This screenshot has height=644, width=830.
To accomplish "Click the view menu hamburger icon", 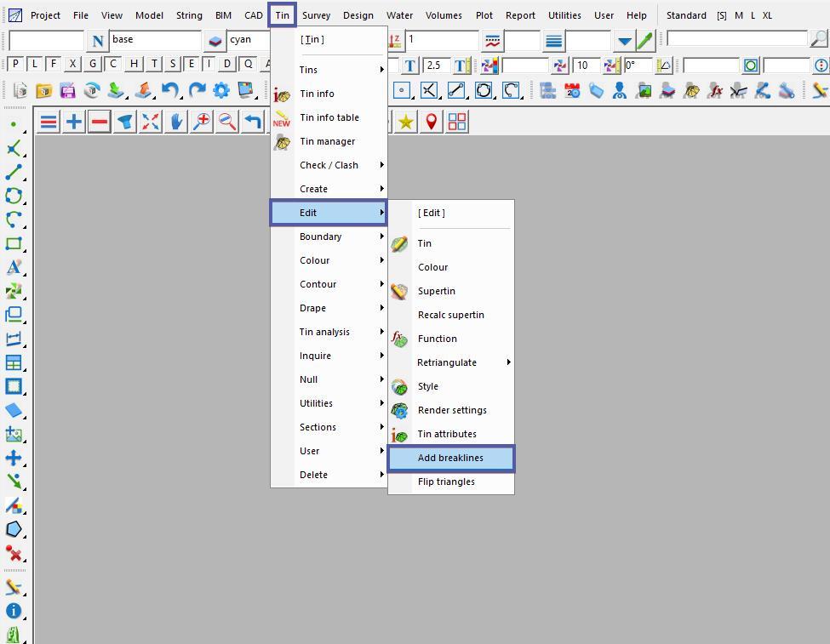I will [49, 123].
